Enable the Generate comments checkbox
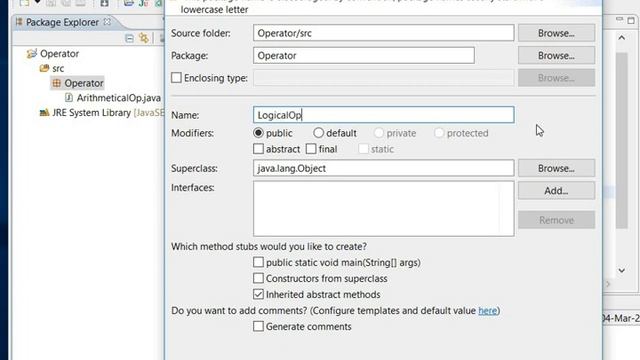640x360 pixels. click(x=258, y=327)
